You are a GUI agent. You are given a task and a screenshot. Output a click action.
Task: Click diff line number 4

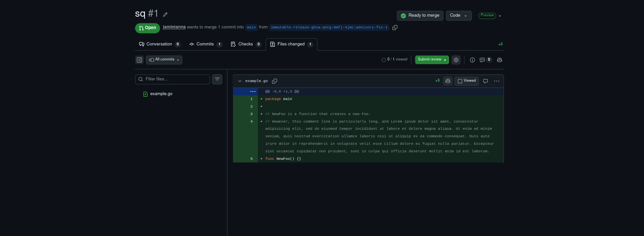[251, 122]
